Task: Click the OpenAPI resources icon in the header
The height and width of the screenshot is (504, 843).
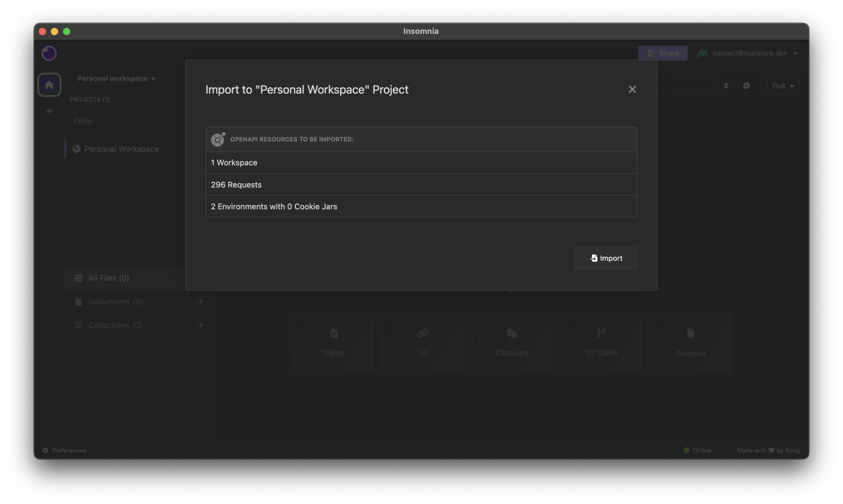Action: pos(218,139)
